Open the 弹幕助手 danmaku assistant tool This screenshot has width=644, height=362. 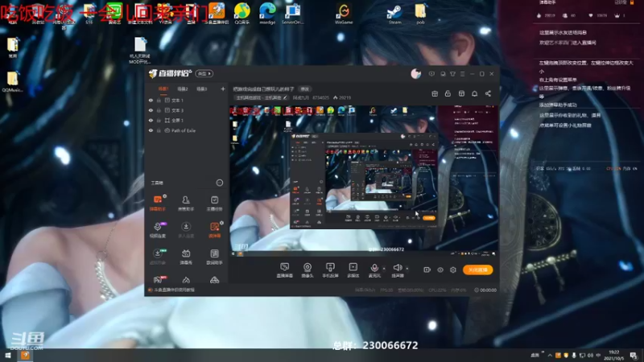pyautogui.click(x=157, y=203)
